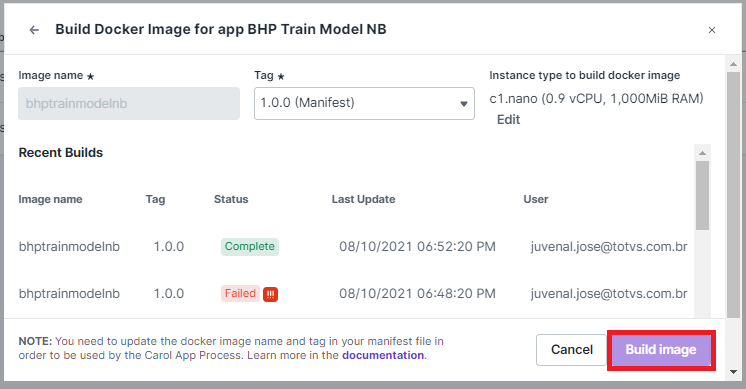Go back using the left arrow icon
746x389 pixels.
click(34, 30)
